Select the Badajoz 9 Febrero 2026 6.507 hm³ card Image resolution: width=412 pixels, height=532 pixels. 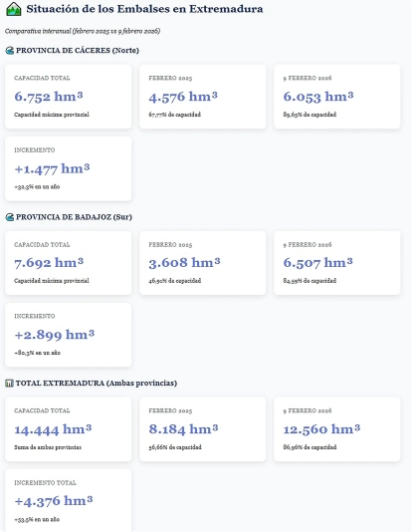coord(337,263)
